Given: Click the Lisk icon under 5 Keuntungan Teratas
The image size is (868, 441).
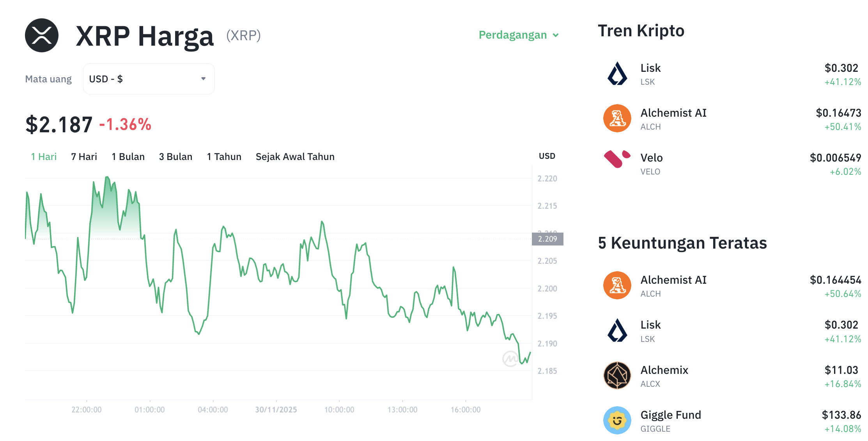Looking at the screenshot, I should coord(617,331).
